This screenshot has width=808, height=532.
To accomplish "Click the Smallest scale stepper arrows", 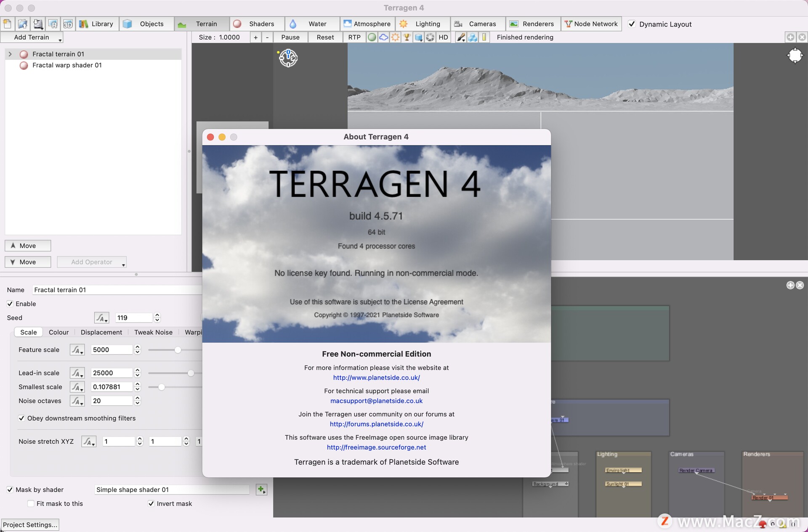I will click(x=137, y=386).
